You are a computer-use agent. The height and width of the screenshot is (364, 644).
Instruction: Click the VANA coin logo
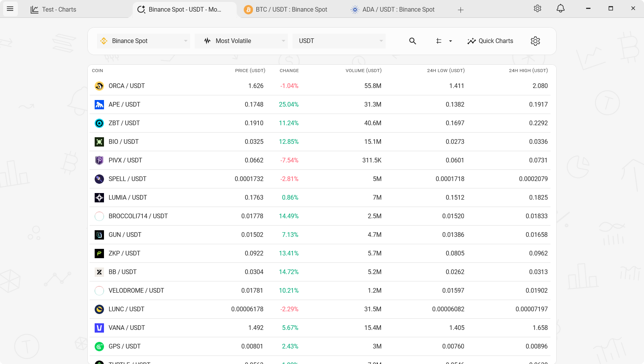click(99, 328)
